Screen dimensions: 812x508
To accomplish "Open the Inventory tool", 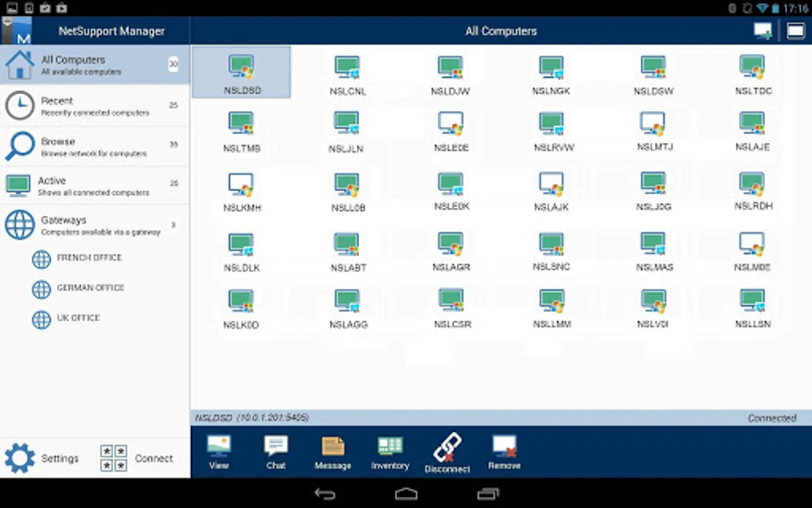I will point(390,452).
